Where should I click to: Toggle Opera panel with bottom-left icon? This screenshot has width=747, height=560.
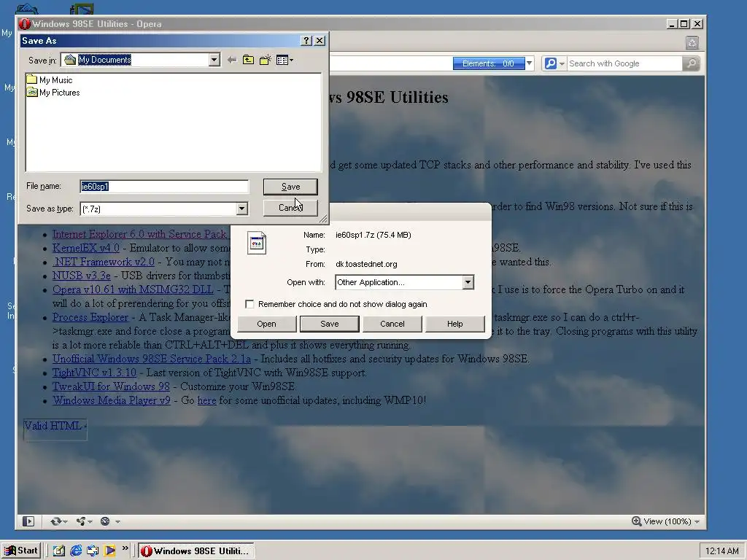[28, 521]
